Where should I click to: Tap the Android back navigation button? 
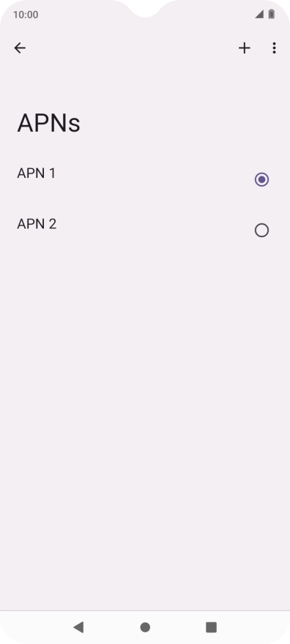78,627
